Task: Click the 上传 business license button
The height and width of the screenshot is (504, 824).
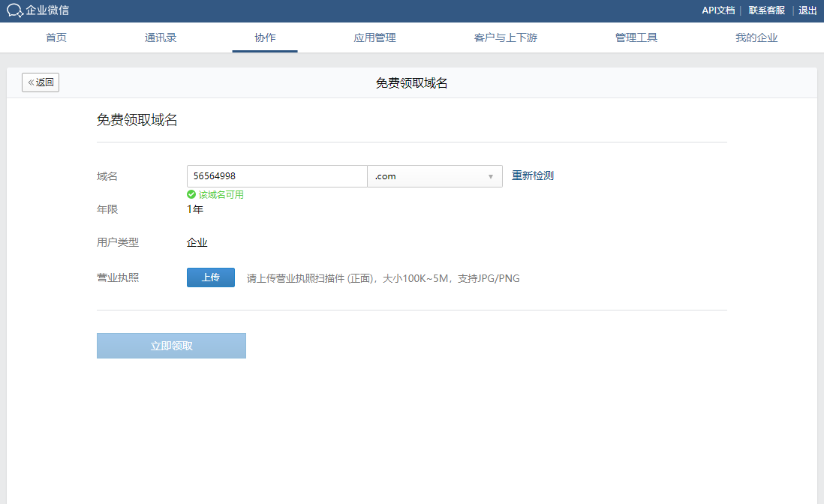Action: (x=211, y=277)
